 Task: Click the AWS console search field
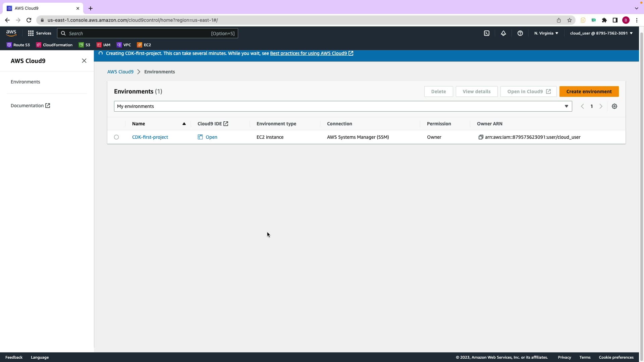click(148, 33)
